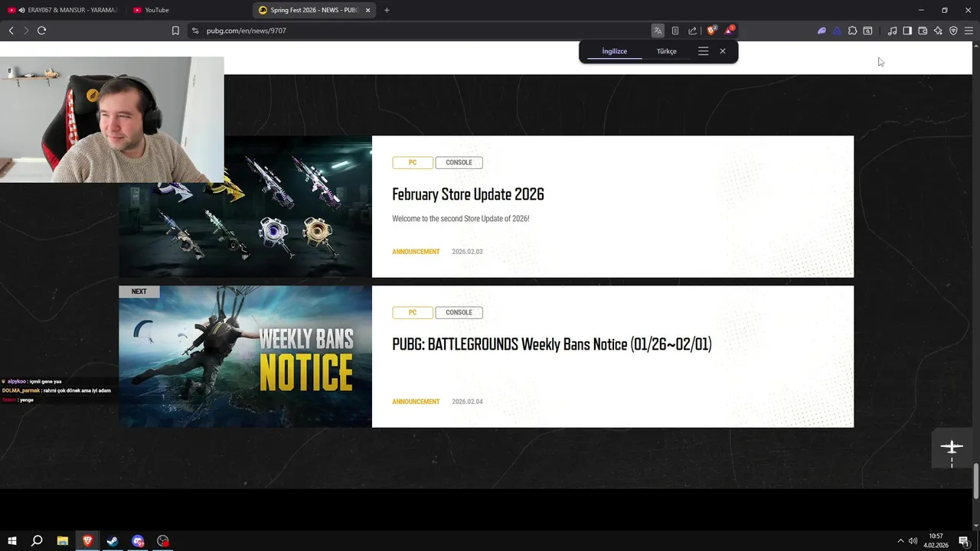Viewport: 980px width, 551px height.
Task: Click the share page icon in the address bar
Action: coord(692,31)
